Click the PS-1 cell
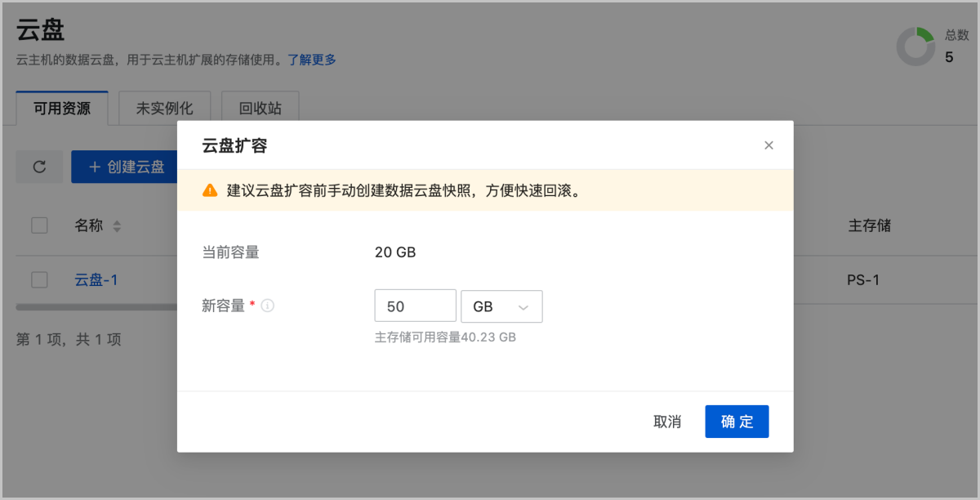 (863, 279)
